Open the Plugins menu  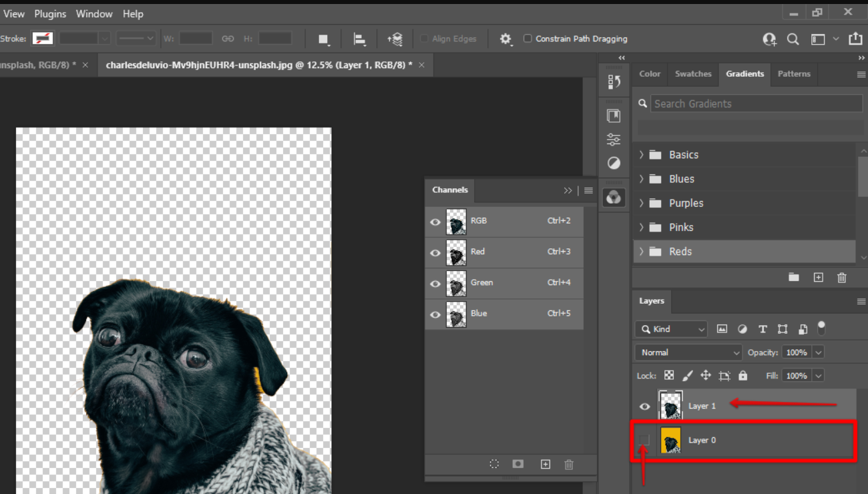(50, 13)
